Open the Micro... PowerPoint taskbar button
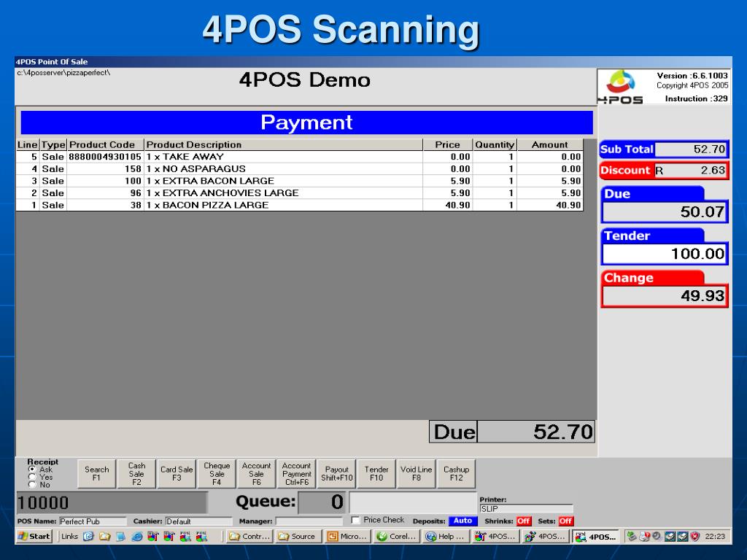Viewport: 747px width, 560px height. (x=347, y=537)
